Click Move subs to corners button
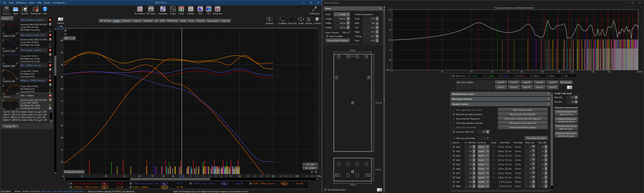 (523, 110)
